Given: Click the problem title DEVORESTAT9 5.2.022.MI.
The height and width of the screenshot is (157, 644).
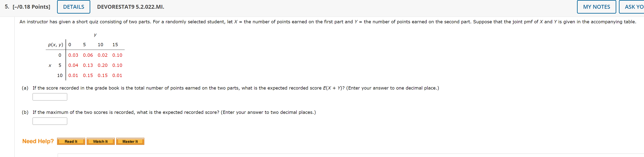Looking at the screenshot, I should 131,7.
